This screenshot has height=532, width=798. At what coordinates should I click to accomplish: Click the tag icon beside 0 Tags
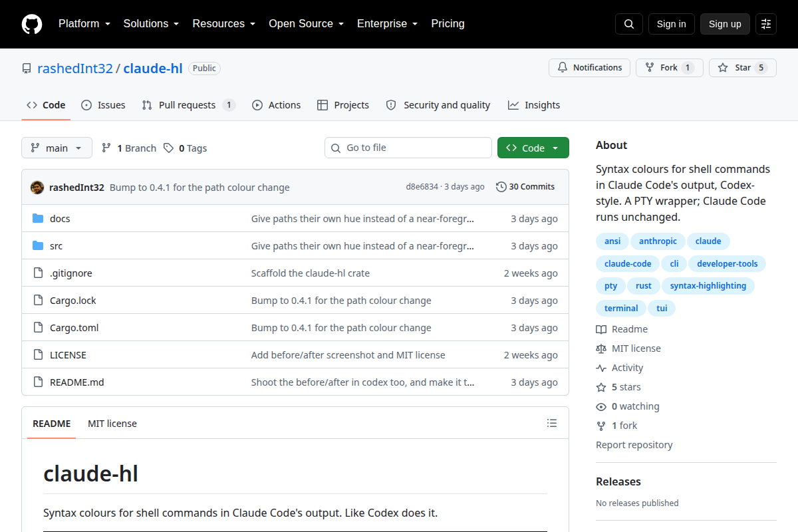tap(169, 148)
